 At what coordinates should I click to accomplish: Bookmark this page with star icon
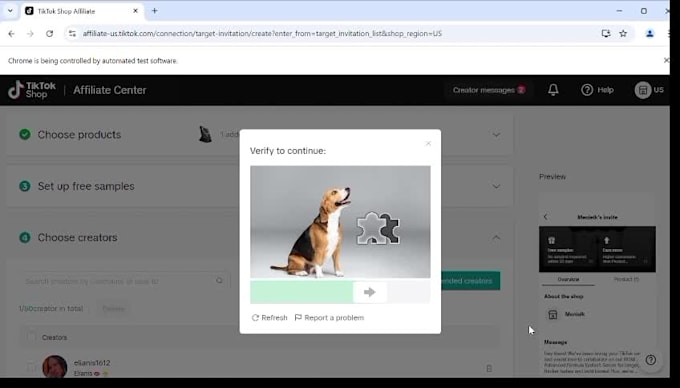click(623, 33)
